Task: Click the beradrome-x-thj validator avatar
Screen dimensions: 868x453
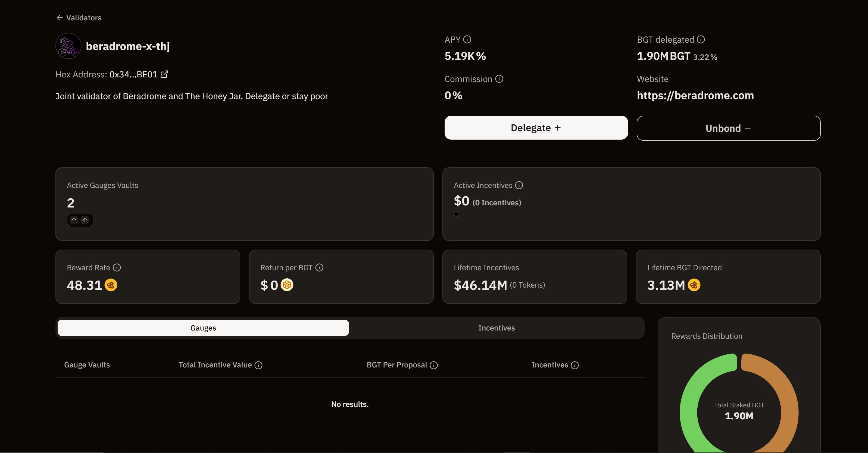Action: pyautogui.click(x=68, y=46)
